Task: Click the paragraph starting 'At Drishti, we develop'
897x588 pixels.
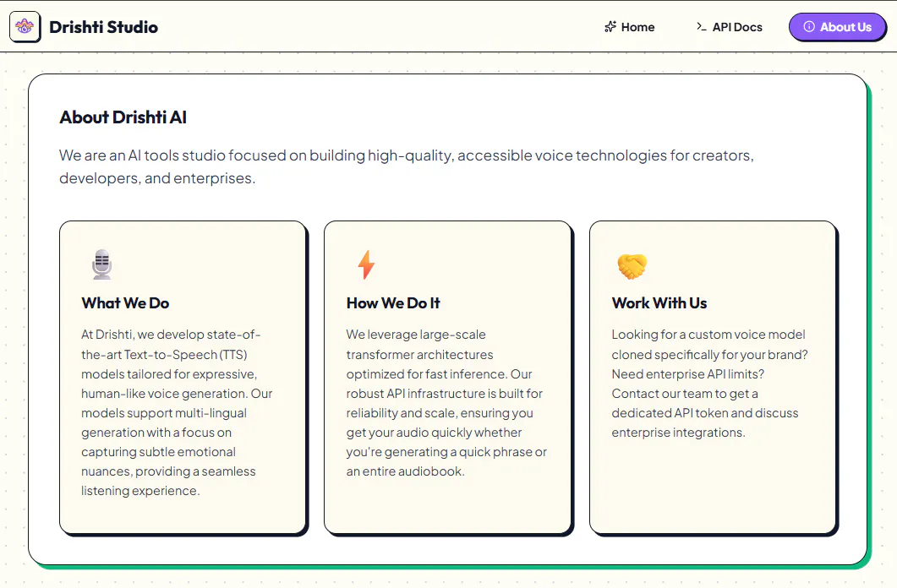Action: click(x=177, y=412)
